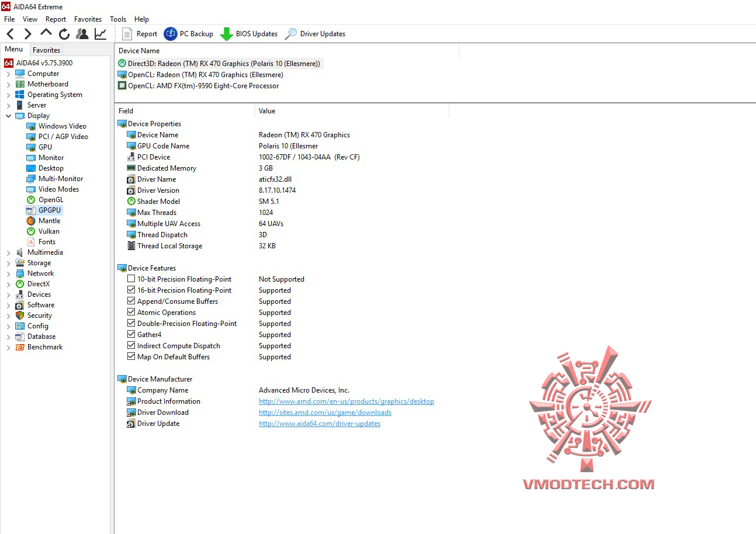Expand the Server tree node
Image resolution: width=756 pixels, height=534 pixels.
8,105
